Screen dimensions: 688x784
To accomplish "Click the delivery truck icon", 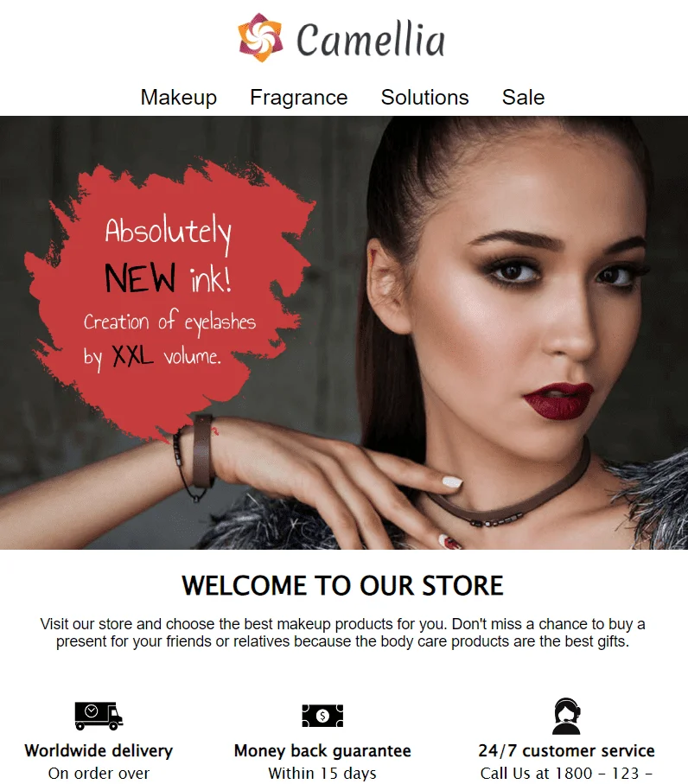I will 99,716.
